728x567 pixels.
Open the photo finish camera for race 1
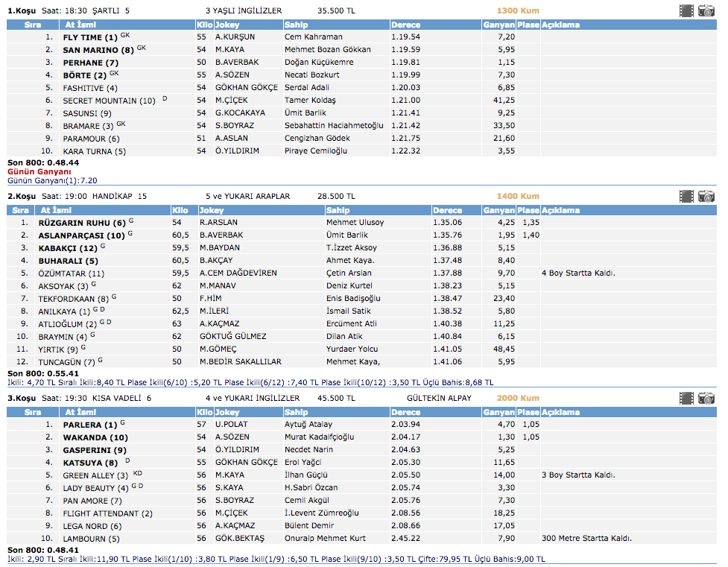click(x=706, y=10)
